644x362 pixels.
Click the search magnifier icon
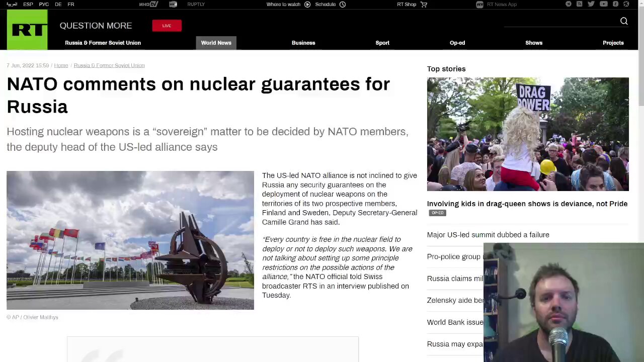(x=624, y=21)
